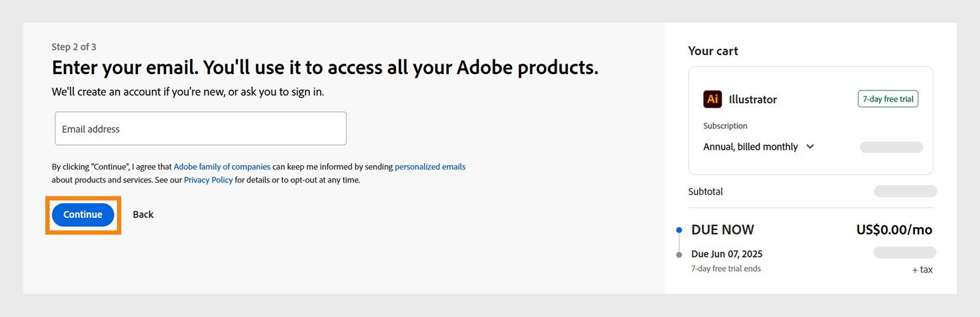The image size is (980, 317).
Task: Focus the Email address input field
Action: tap(200, 129)
